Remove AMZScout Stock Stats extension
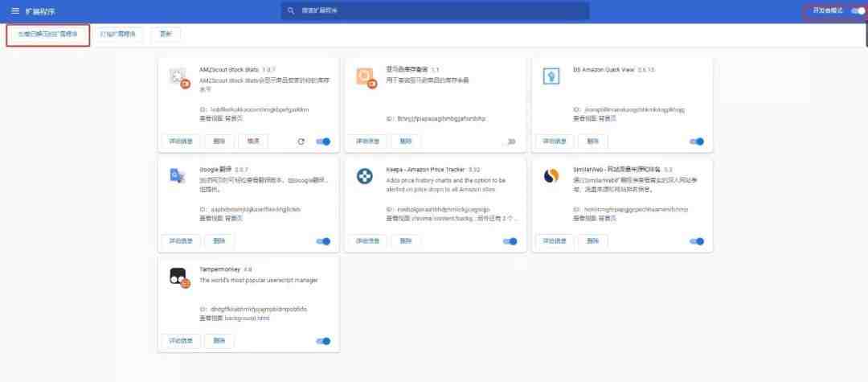This screenshot has height=382, width=868. point(219,142)
